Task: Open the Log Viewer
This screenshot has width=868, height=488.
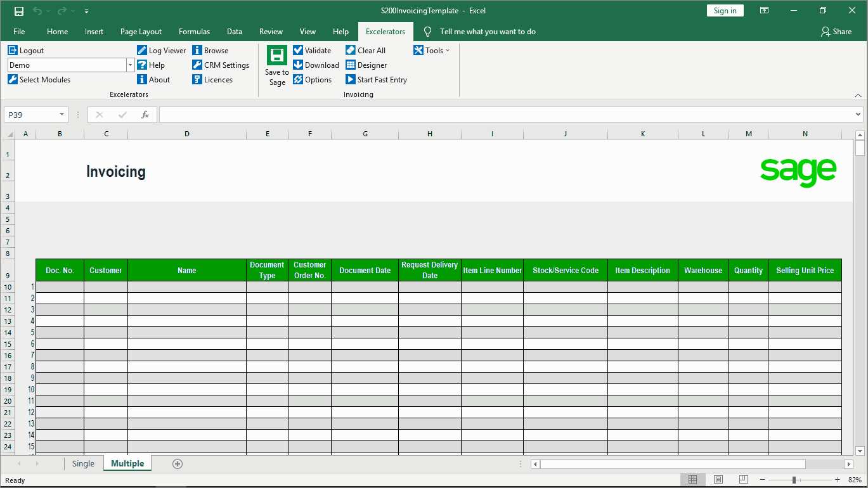Action: click(x=161, y=50)
